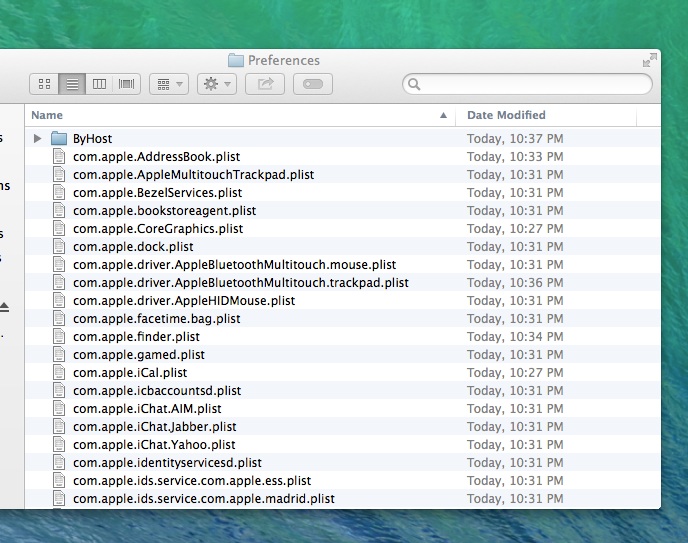Click the Edit Tags toolbar button
This screenshot has height=543, width=688.
[312, 84]
